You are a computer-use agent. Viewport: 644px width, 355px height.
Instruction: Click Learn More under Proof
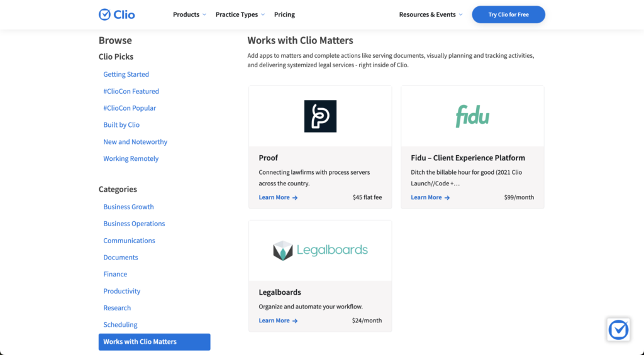[x=278, y=197]
